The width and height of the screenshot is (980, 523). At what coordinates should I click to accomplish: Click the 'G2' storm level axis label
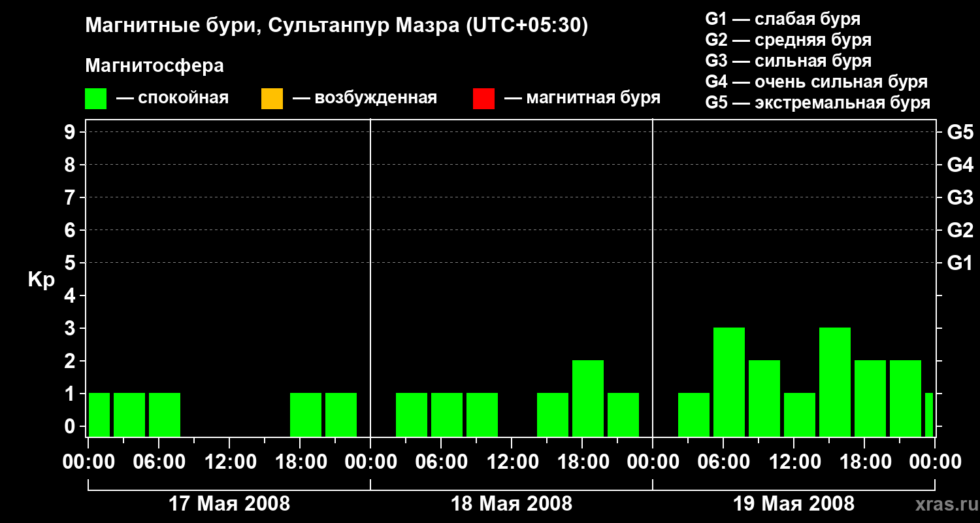[x=960, y=230]
